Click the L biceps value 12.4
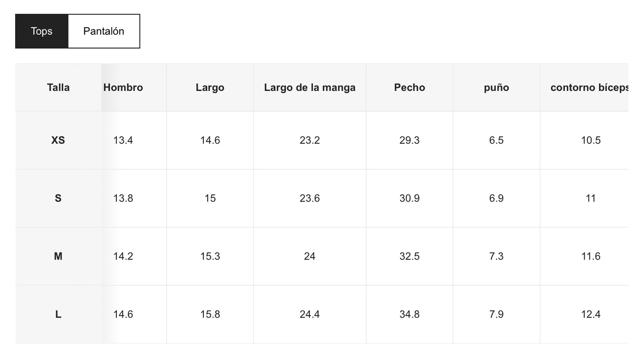The height and width of the screenshot is (355, 644). click(x=591, y=314)
